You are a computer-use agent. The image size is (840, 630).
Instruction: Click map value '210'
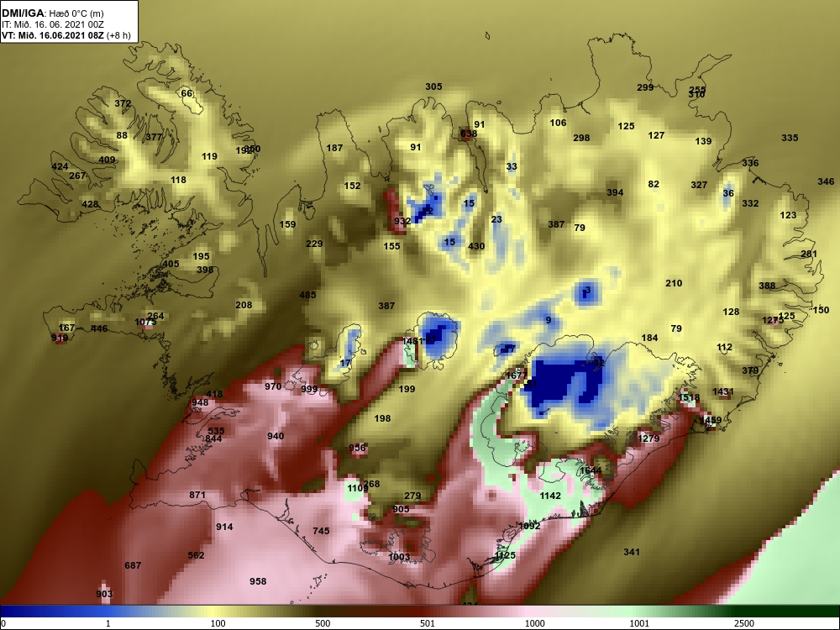[x=674, y=283]
